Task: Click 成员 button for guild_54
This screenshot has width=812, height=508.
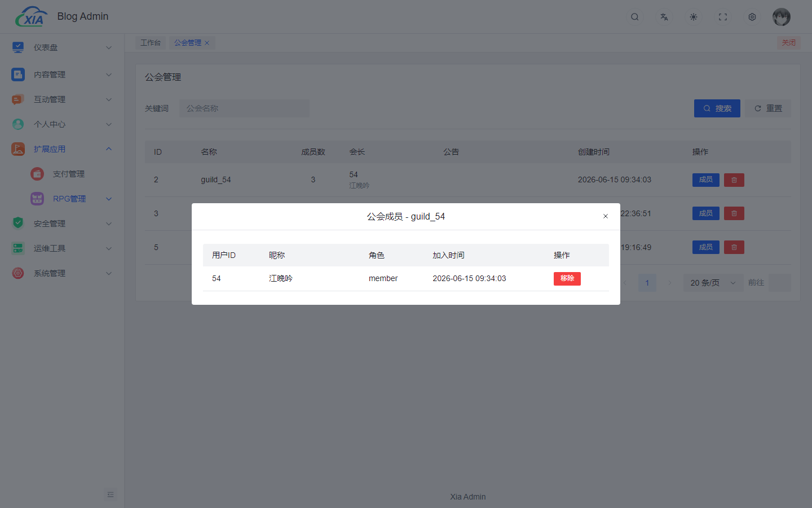Action: point(706,180)
